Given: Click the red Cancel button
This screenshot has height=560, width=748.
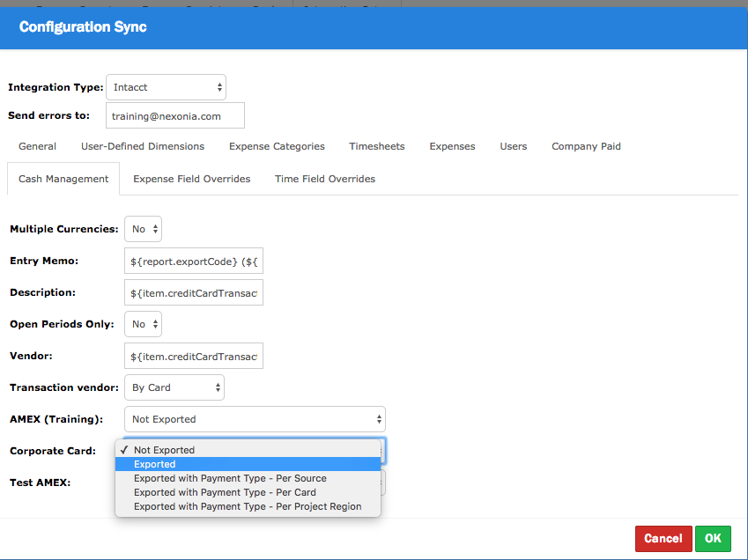Looking at the screenshot, I should (x=663, y=538).
